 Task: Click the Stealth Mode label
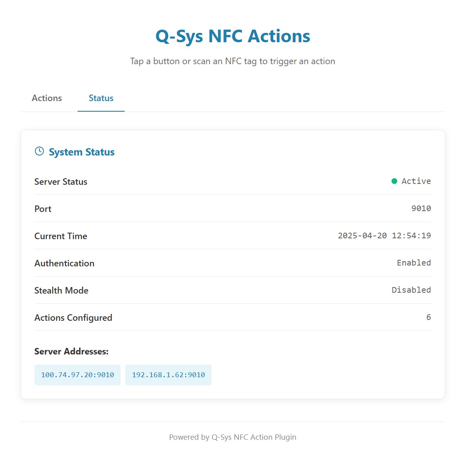click(61, 291)
